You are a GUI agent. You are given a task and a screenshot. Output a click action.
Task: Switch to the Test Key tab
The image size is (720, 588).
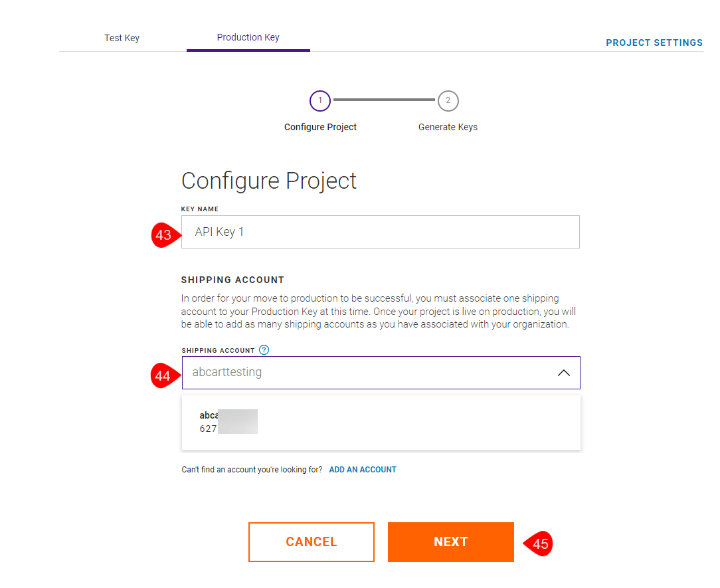tap(122, 38)
